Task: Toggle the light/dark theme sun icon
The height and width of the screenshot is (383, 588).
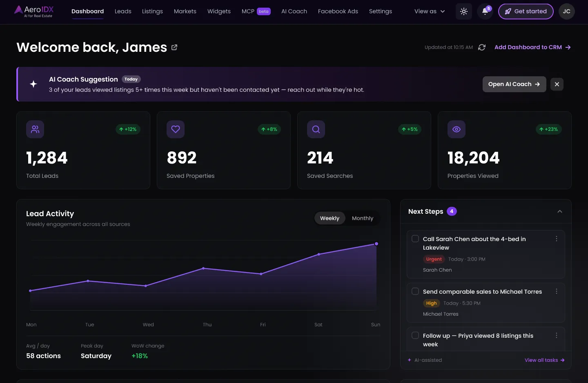Action: pos(464,11)
